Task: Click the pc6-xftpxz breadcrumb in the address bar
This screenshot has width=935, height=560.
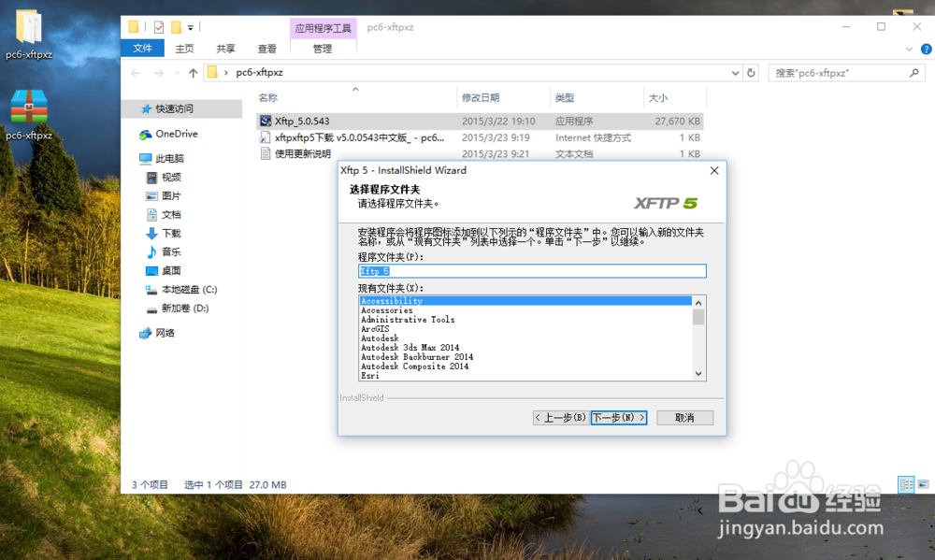Action: [259, 73]
